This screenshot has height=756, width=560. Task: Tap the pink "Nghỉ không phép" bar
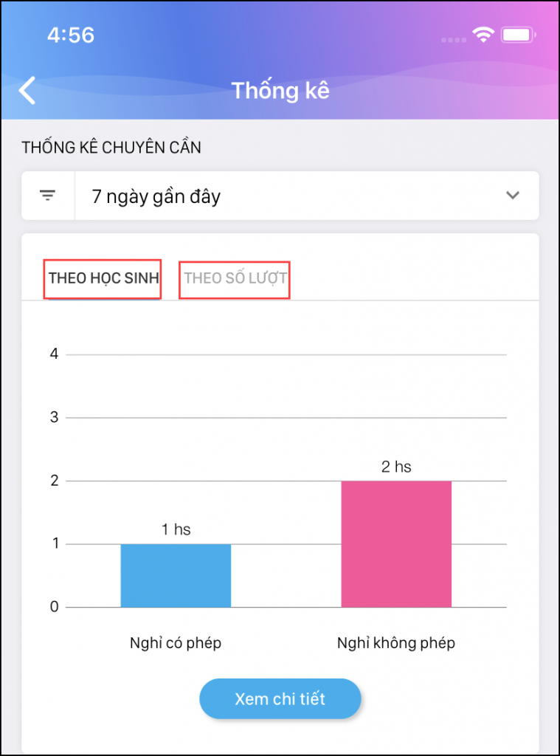pyautogui.click(x=396, y=544)
